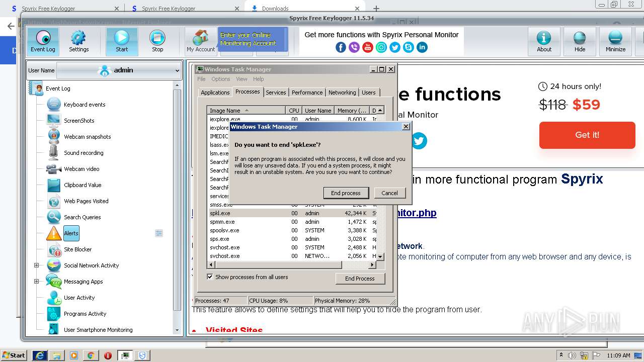Select Clipboard Value entry
The height and width of the screenshot is (362, 644).
(83, 185)
